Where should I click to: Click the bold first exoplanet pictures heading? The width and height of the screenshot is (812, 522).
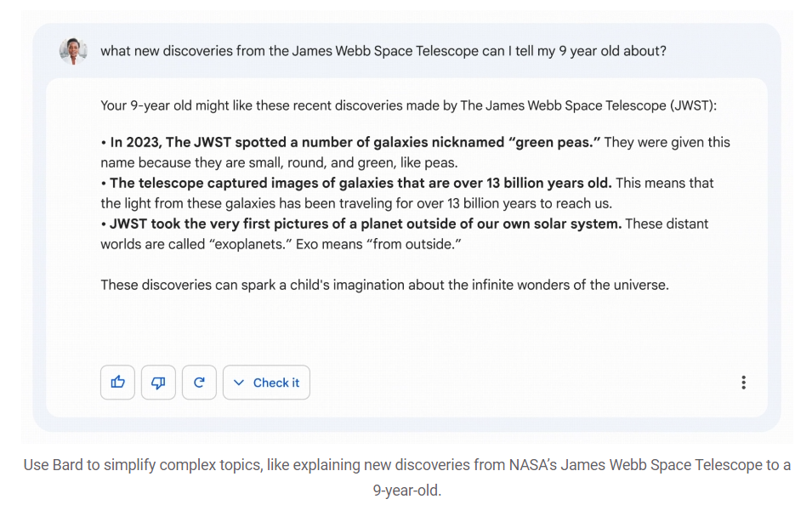[x=366, y=224]
